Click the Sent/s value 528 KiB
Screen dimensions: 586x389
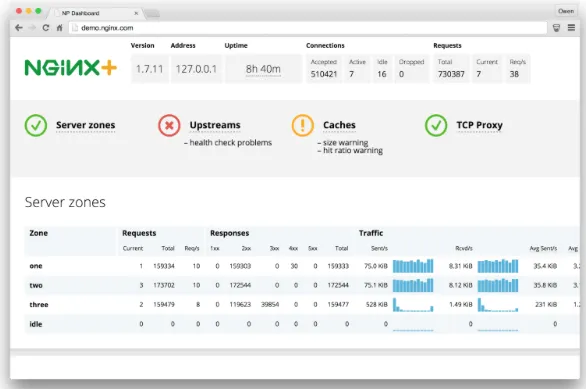click(377, 305)
